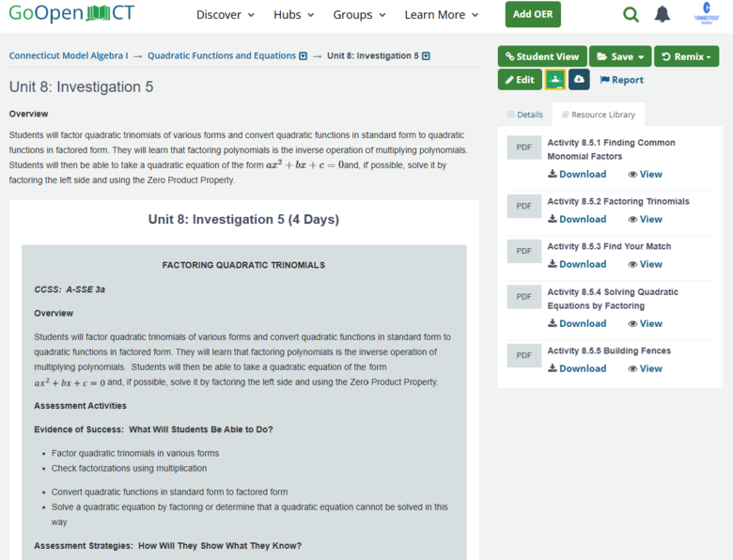The image size is (733, 560).
Task: Click PDF icon for Activity 8.5.5 Building Fences
Action: (x=523, y=355)
